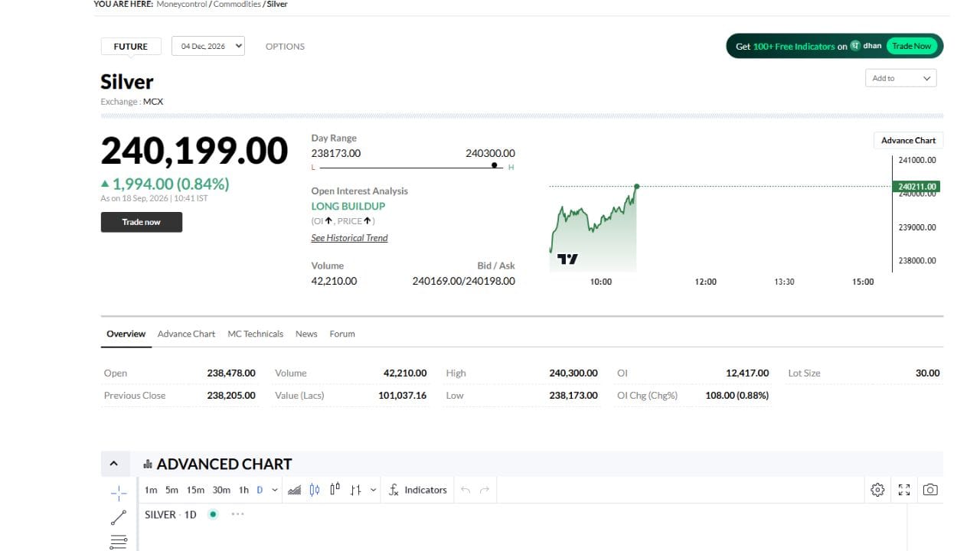Open the Fibonacci retracement tool

119,542
